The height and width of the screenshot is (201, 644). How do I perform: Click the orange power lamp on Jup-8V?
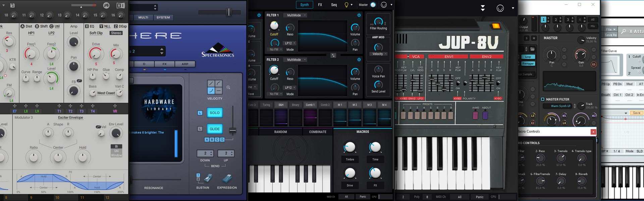pos(495,26)
